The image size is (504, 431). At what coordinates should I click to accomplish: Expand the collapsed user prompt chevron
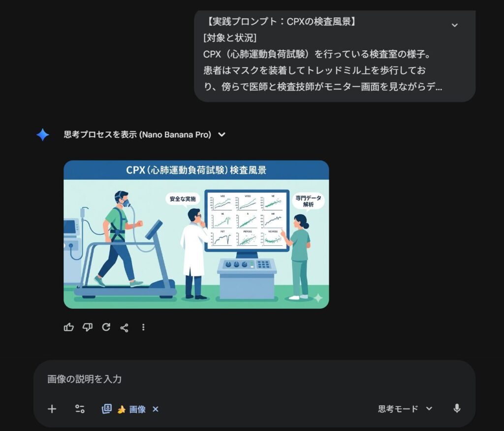pyautogui.click(x=454, y=25)
